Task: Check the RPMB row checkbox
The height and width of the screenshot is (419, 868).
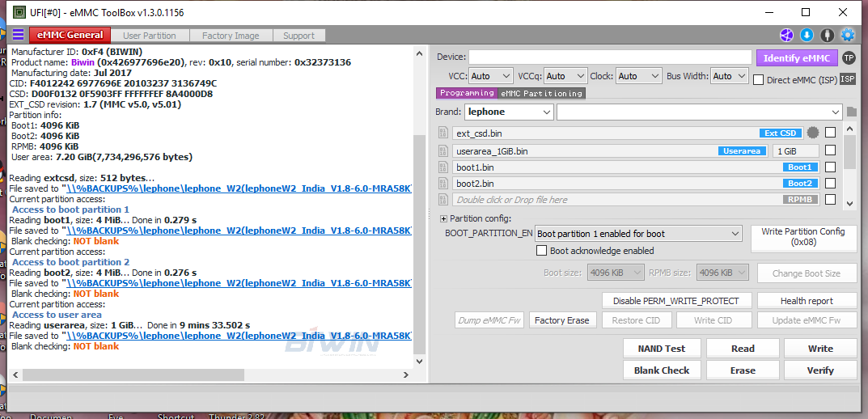Action: tap(830, 199)
